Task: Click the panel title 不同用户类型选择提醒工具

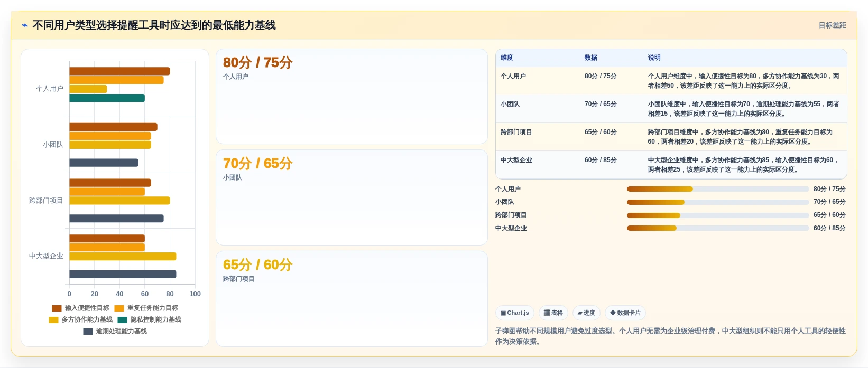Action: tap(154, 25)
